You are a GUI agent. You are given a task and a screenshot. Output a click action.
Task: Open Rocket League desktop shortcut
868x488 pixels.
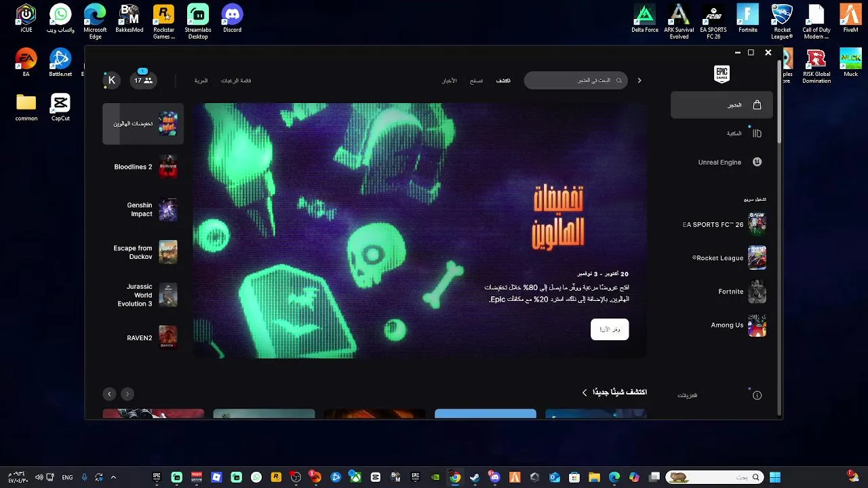tap(782, 21)
